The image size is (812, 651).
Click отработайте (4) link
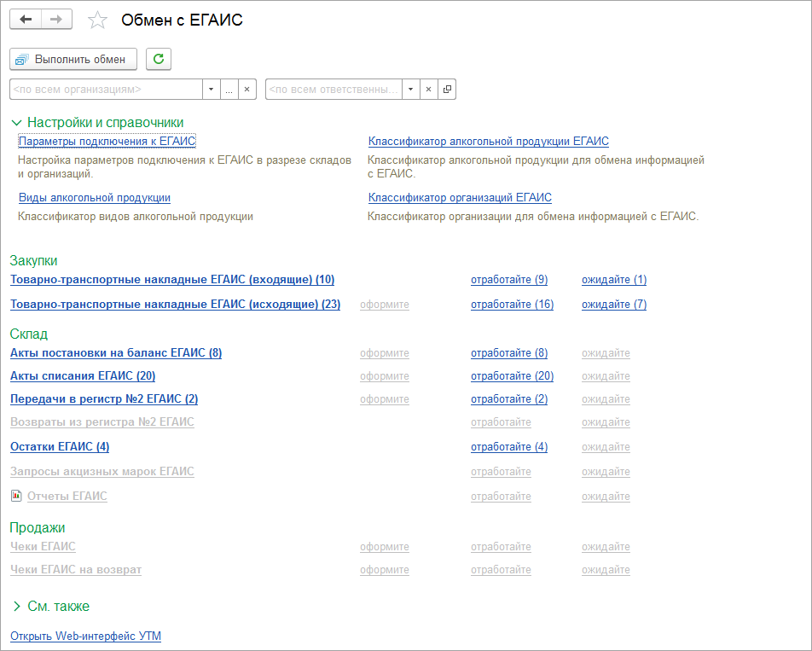509,446
